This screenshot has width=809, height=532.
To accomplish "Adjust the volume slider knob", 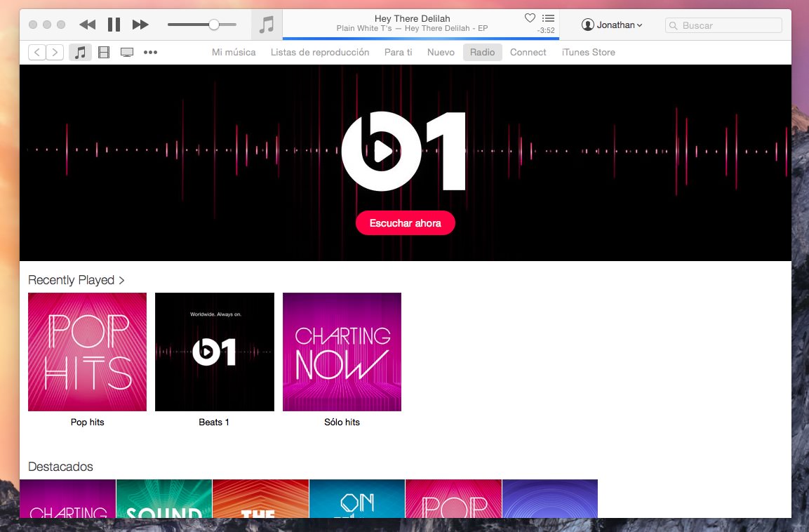I will [213, 25].
